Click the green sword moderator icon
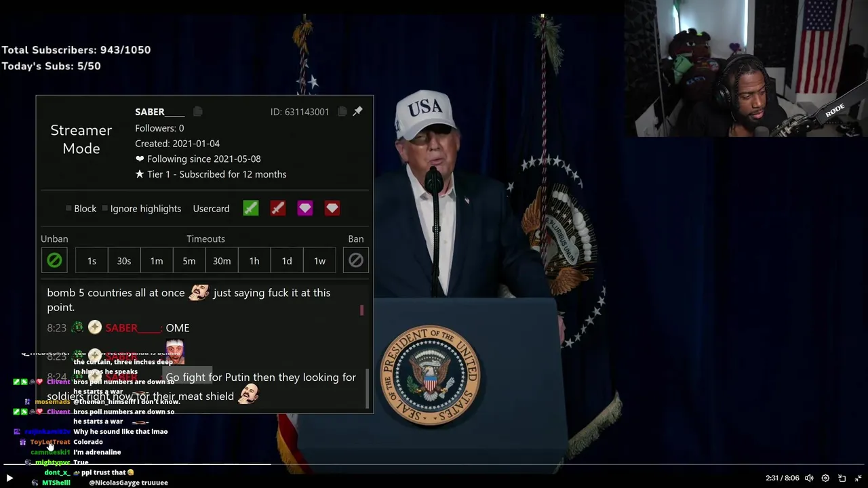 click(251, 208)
